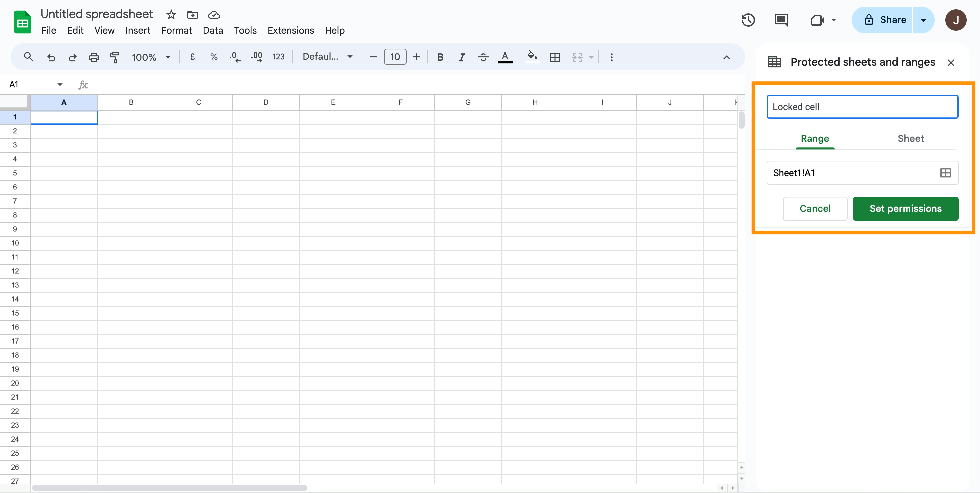
Task: Open version history clock icon
Action: point(748,20)
